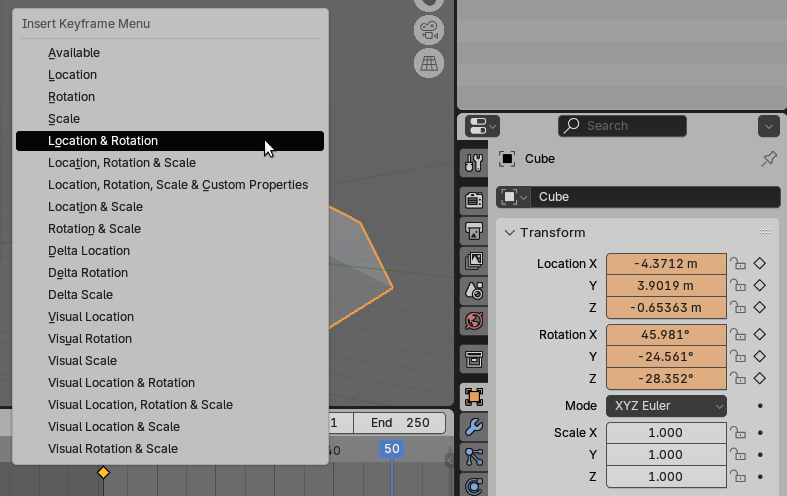Collapse the Transform panel
This screenshot has height=496, width=787.
pos(509,232)
